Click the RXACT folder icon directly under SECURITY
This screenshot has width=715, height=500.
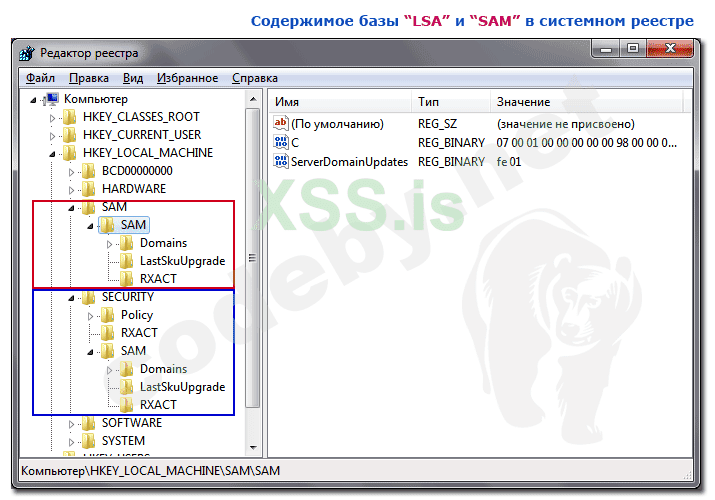(x=108, y=333)
